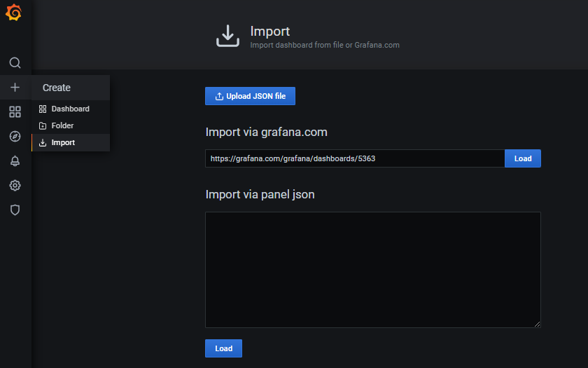
Task: Open the Dashboards grid icon in sidebar
Action: (15, 112)
